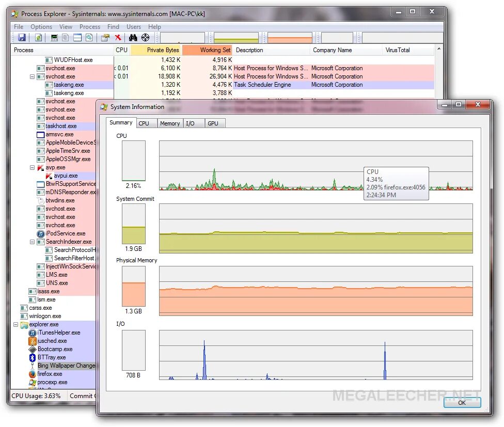Open the View menu

(x=66, y=27)
